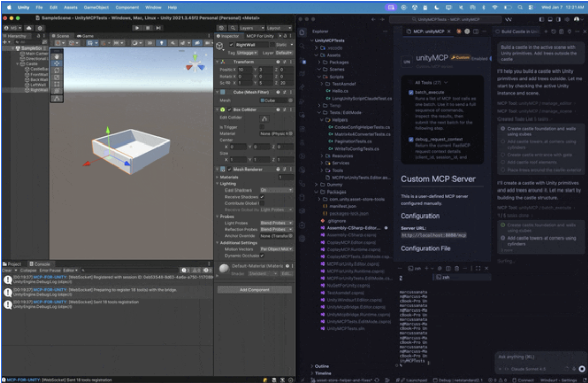Image resolution: width=588 pixels, height=383 pixels.
Task: Open Unity undo history icon
Action: pos(221,28)
